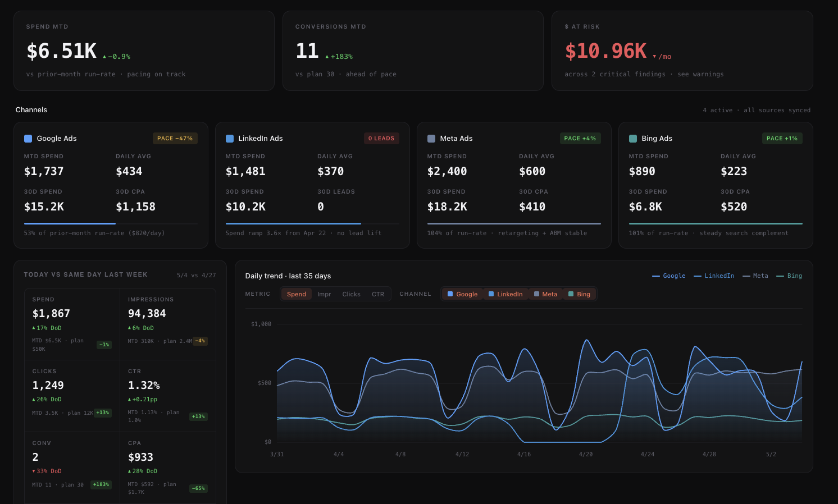The image size is (838, 504).
Task: Click Meta Ads 30D CPA $410
Action: pyautogui.click(x=532, y=207)
